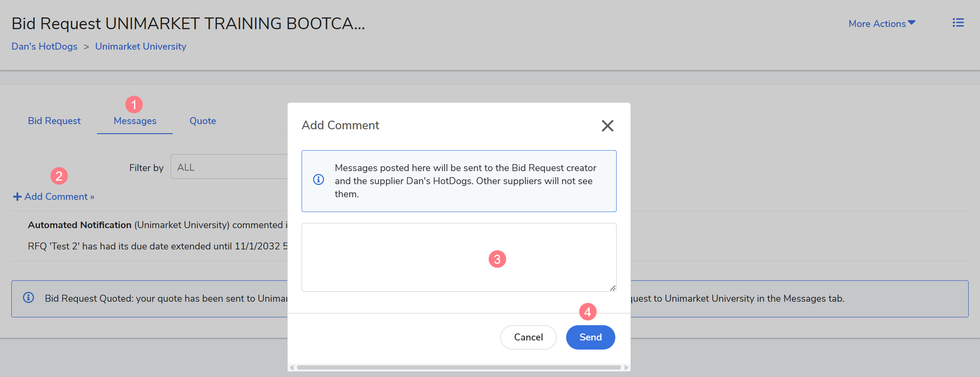Go to the Unimarket University breadcrumb link

pos(141,47)
